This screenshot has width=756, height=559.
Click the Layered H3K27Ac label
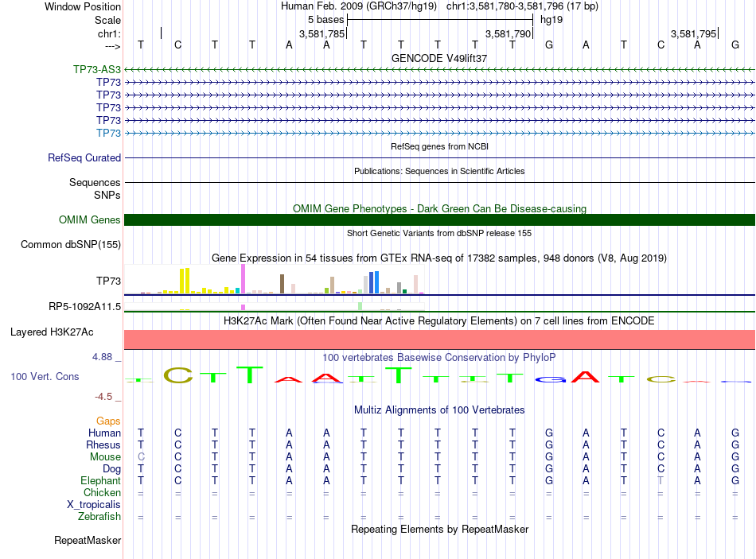coord(52,332)
